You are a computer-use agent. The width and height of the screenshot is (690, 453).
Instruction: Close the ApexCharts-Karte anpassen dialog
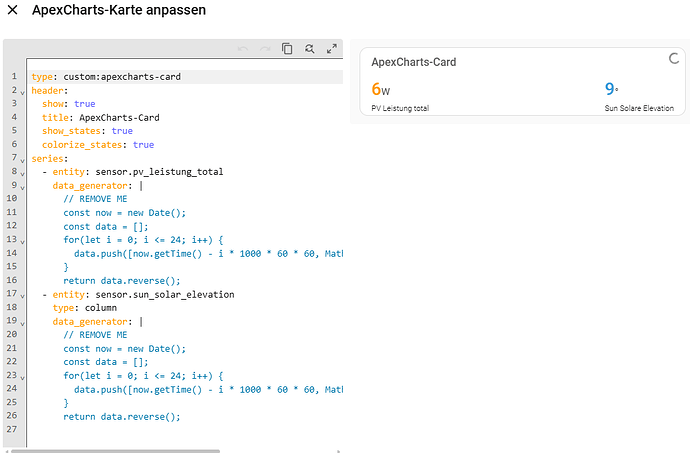point(13,10)
